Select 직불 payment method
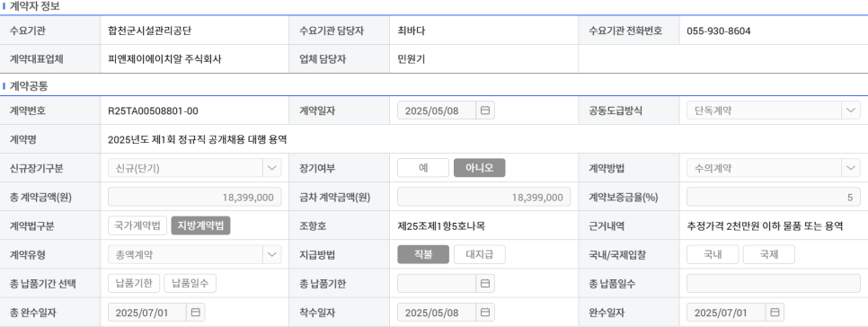Image resolution: width=868 pixels, height=327 pixels. 423,254
